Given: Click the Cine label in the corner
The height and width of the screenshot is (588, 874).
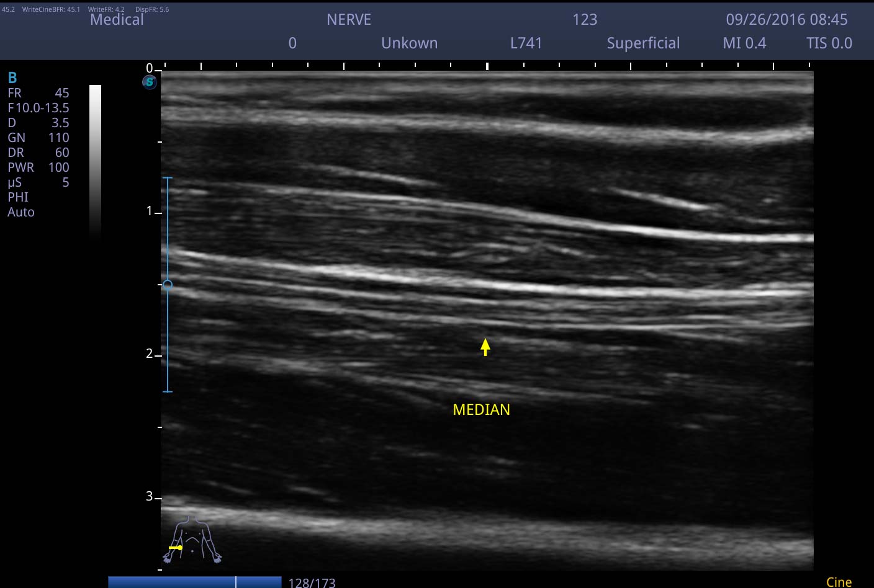Looking at the screenshot, I should (839, 582).
